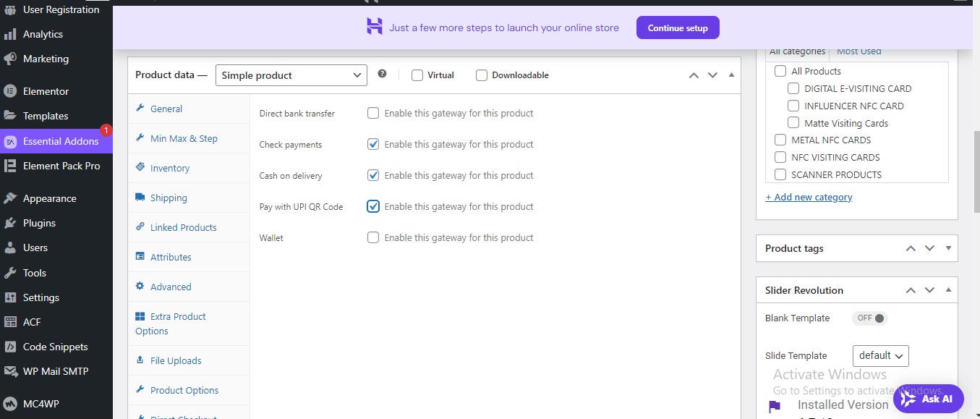Click the Add new category link
This screenshot has width=980, height=419.
pos(809,197)
